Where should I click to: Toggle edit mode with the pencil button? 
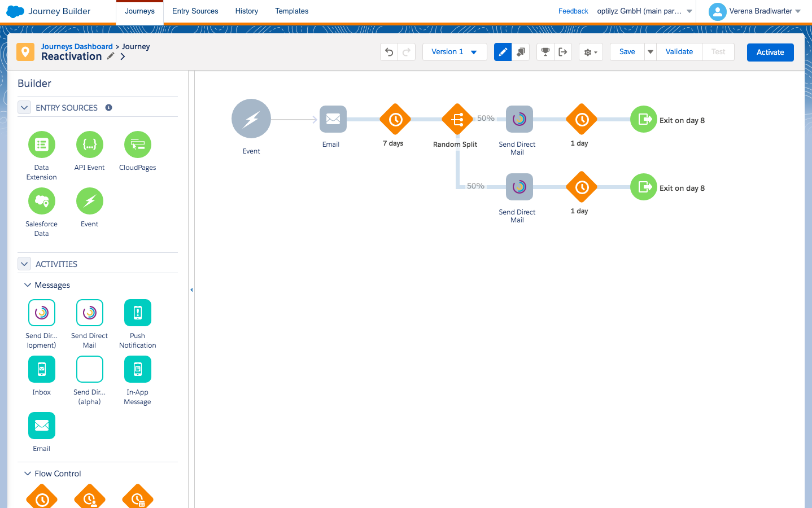click(x=503, y=52)
